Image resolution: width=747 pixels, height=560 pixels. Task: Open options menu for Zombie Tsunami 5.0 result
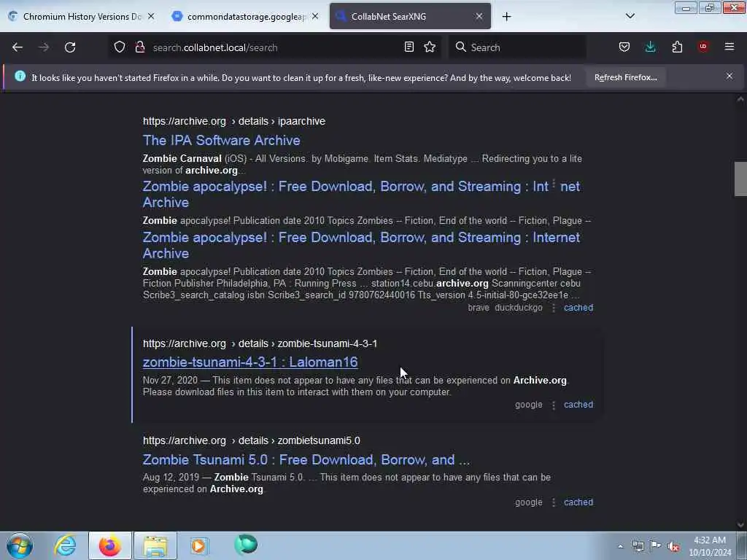(554, 502)
